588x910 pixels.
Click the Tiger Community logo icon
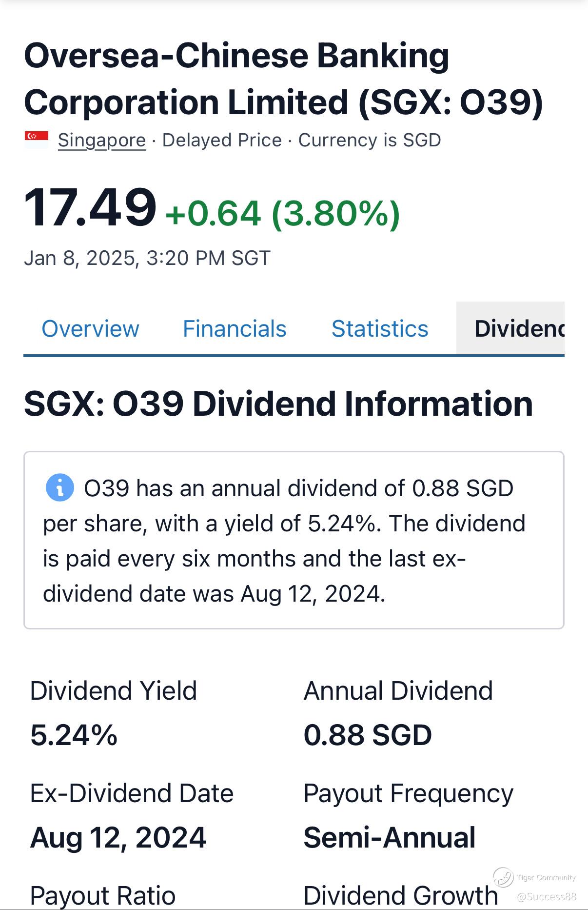click(x=503, y=877)
